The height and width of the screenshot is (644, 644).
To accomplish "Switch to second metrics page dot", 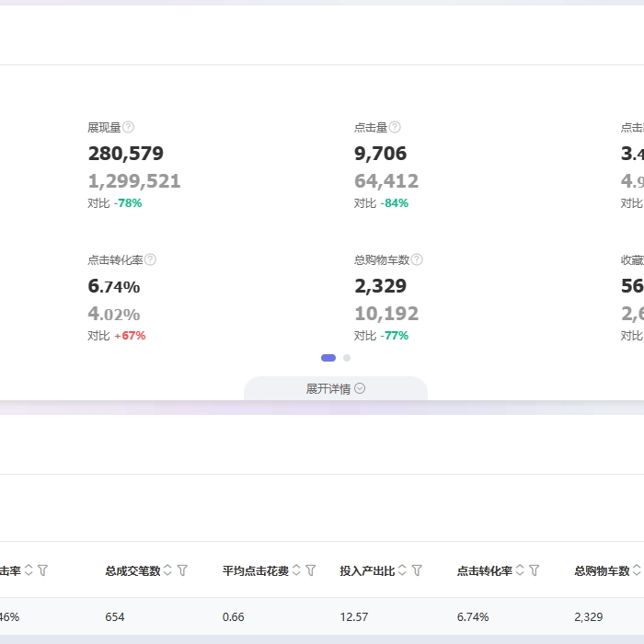I will [x=347, y=358].
